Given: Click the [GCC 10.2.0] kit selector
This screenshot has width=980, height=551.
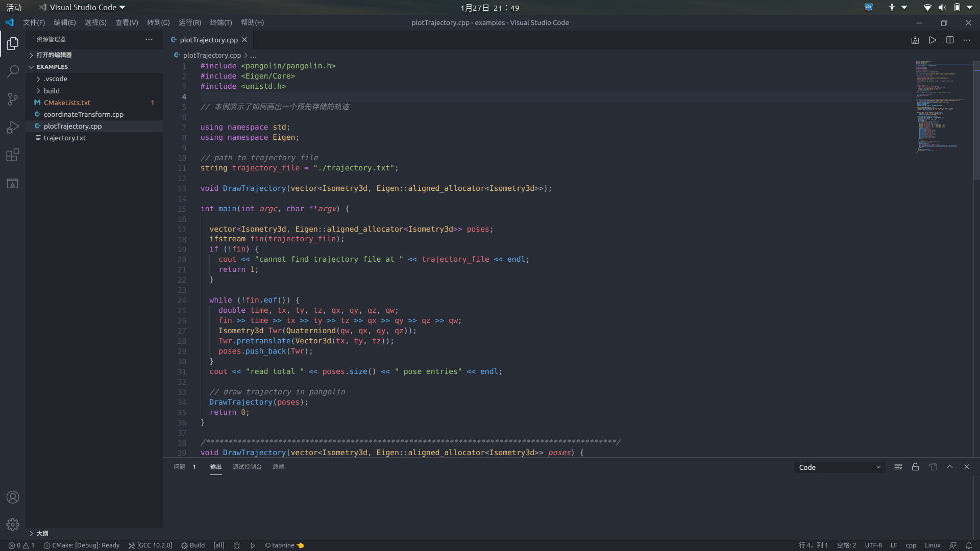Looking at the screenshot, I should (x=150, y=545).
